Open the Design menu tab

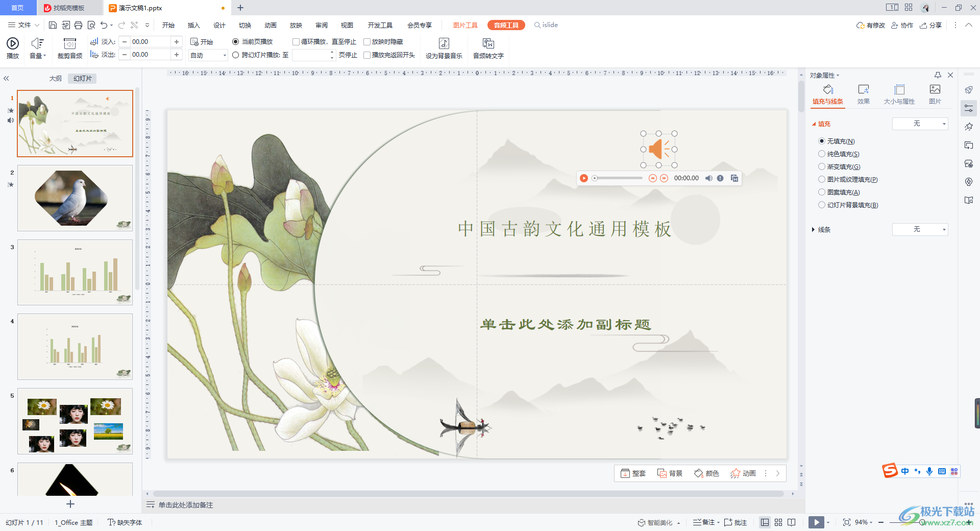point(219,25)
